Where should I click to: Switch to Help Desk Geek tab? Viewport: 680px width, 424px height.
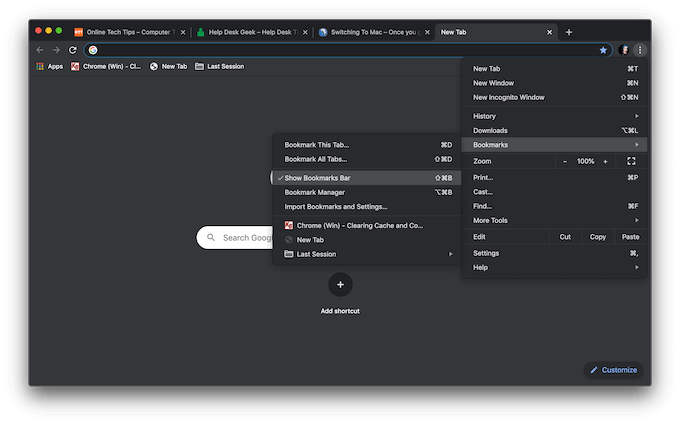(x=250, y=32)
